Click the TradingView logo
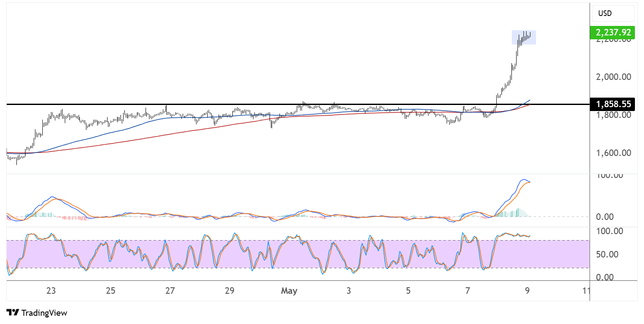 click(37, 313)
